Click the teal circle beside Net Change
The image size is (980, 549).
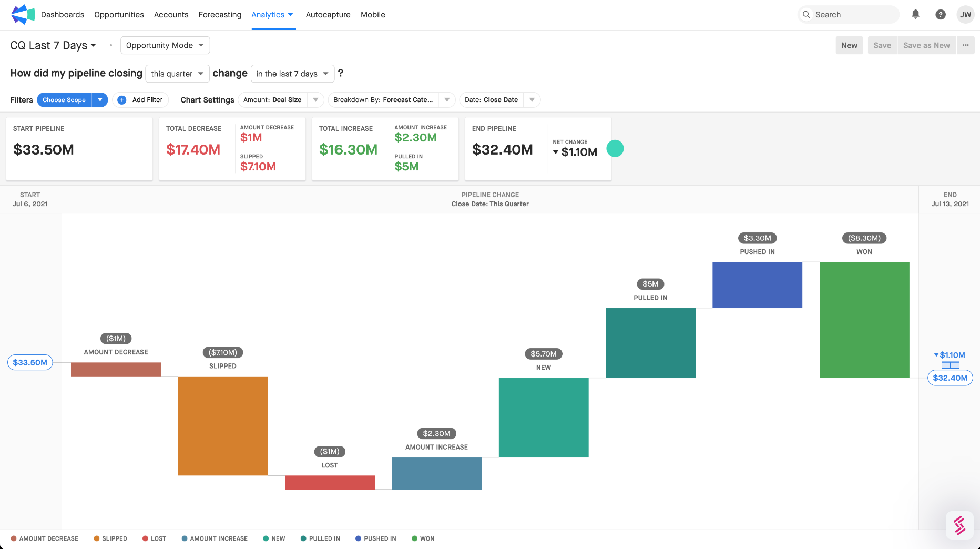pyautogui.click(x=615, y=149)
